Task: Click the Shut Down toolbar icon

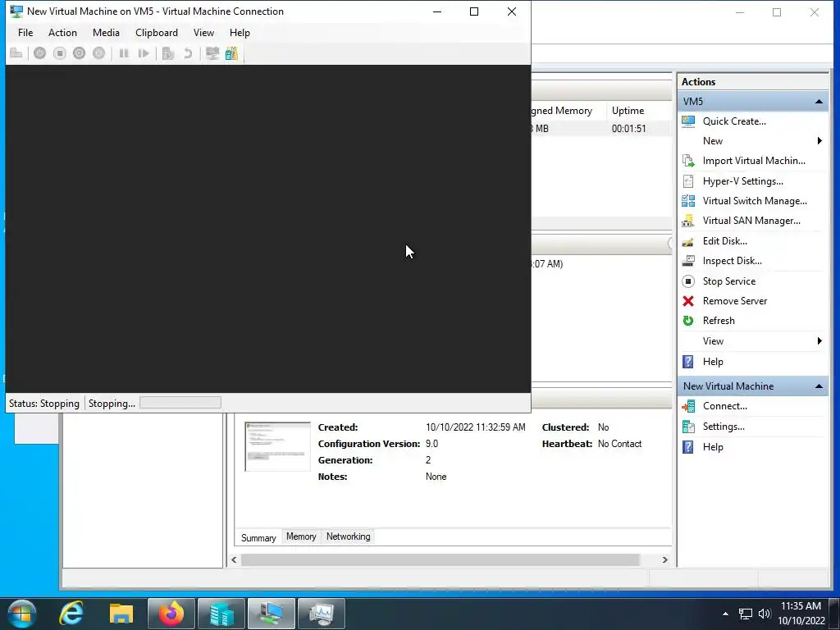Action: (x=80, y=53)
